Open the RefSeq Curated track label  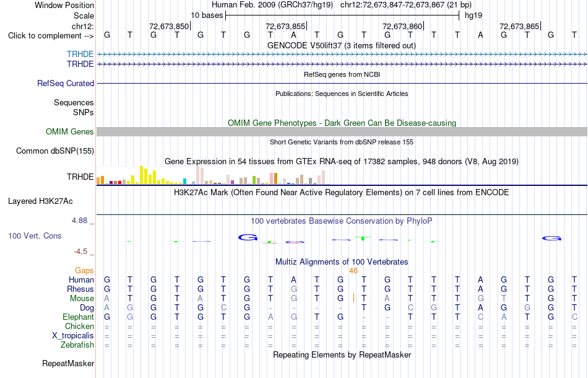tap(66, 83)
